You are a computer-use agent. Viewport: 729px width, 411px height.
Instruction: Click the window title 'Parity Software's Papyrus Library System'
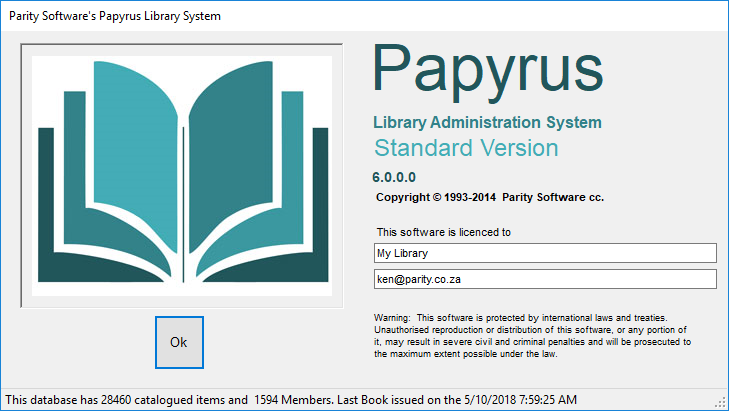[x=115, y=16]
